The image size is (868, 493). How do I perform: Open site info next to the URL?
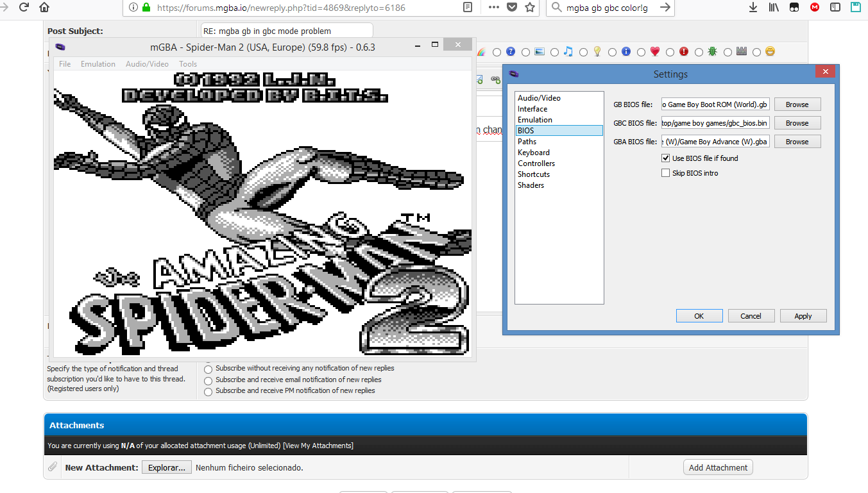pyautogui.click(x=133, y=8)
